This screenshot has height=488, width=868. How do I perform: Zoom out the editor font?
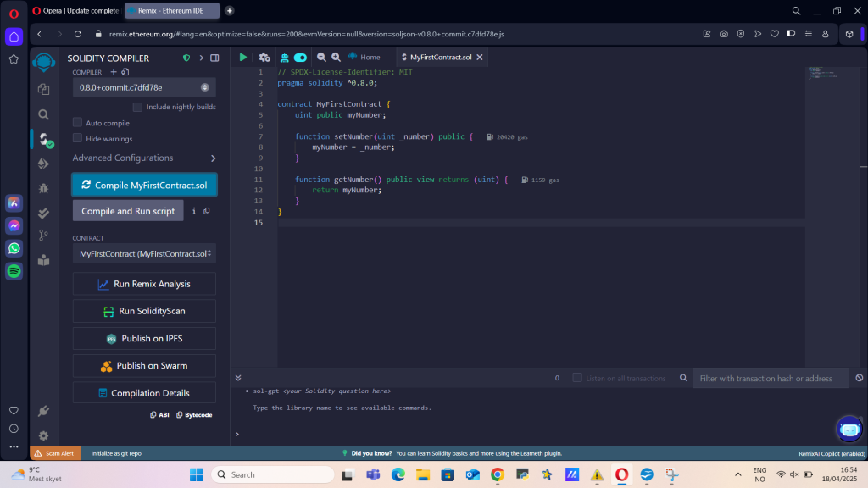(321, 57)
